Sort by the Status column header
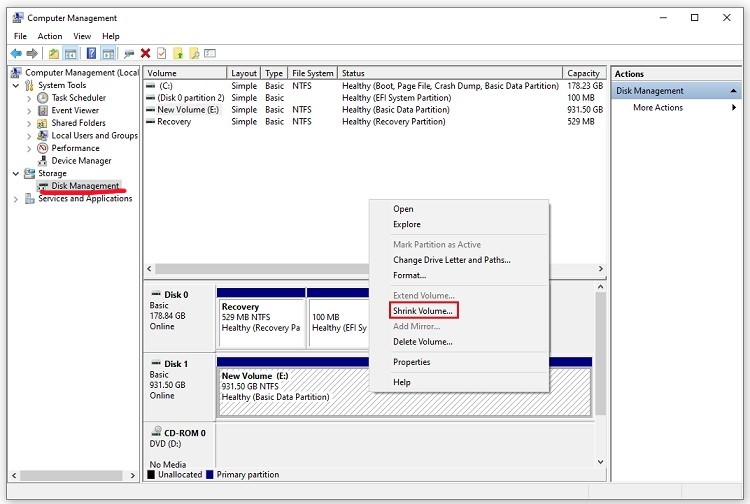 [450, 73]
